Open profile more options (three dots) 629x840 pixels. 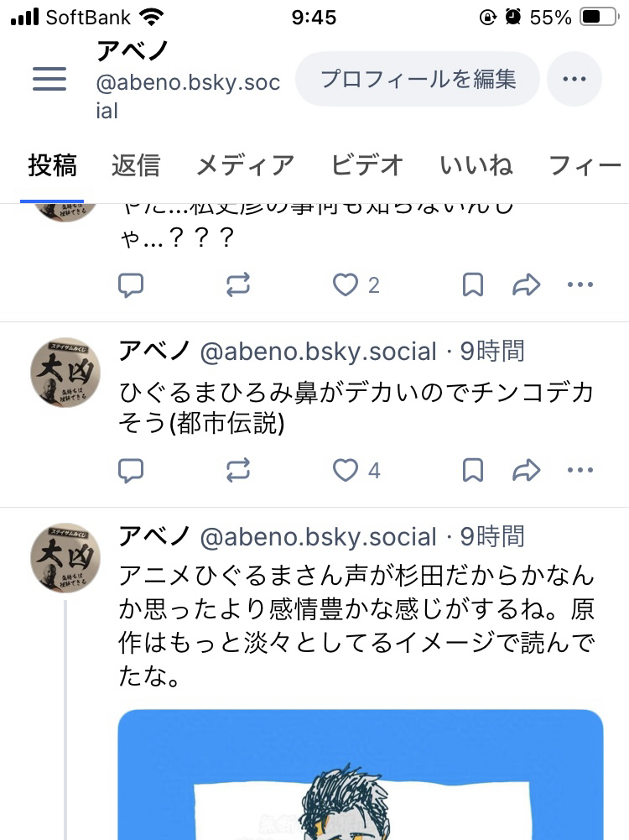coord(574,79)
